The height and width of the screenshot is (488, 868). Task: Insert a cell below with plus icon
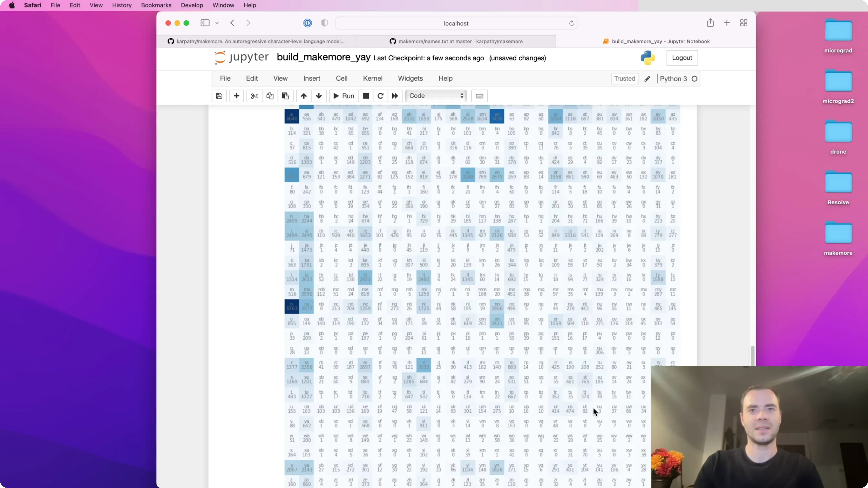(x=237, y=96)
